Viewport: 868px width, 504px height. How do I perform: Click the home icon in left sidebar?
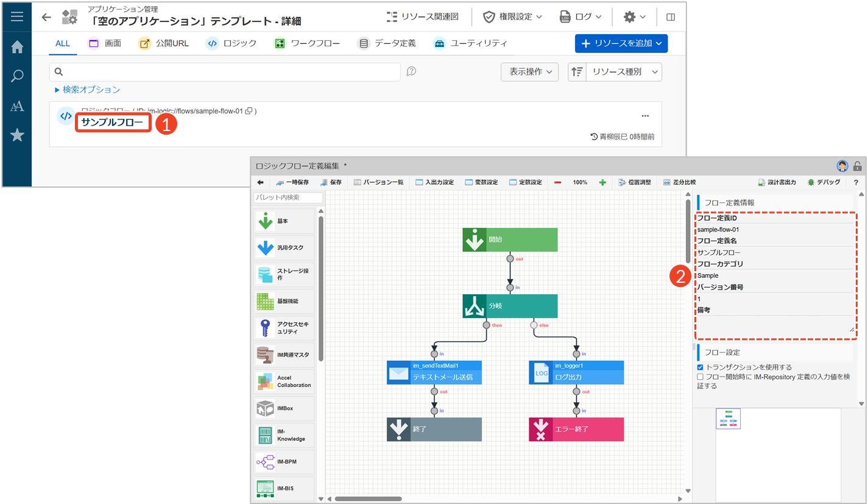tap(17, 47)
